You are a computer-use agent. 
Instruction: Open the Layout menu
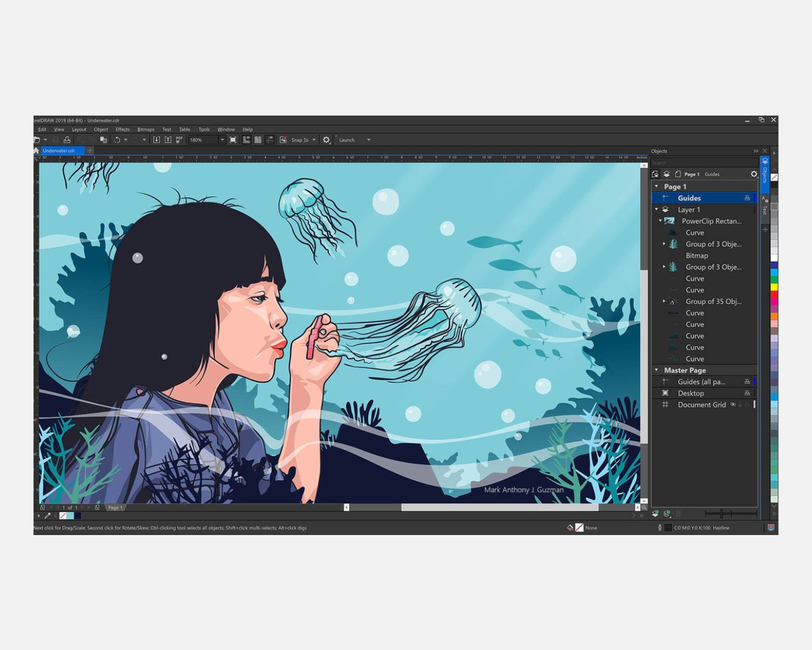click(x=79, y=129)
